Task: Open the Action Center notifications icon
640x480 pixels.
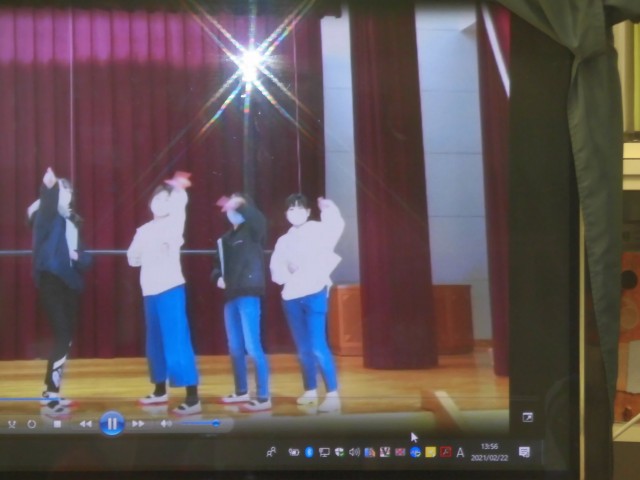Action: tap(524, 452)
